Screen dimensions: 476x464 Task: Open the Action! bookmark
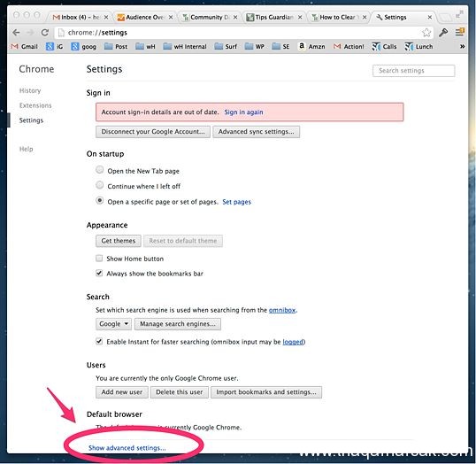click(349, 47)
